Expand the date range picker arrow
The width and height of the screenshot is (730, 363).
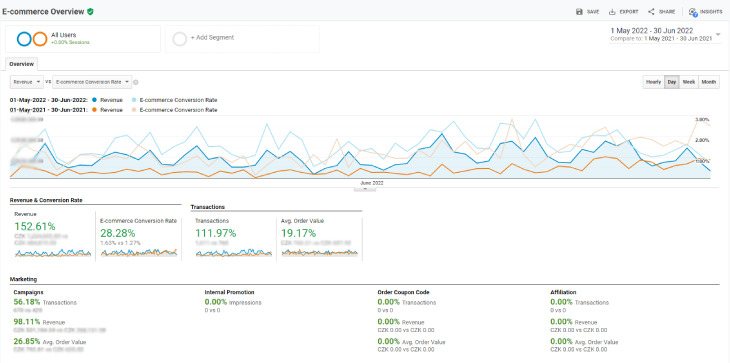[718, 34]
